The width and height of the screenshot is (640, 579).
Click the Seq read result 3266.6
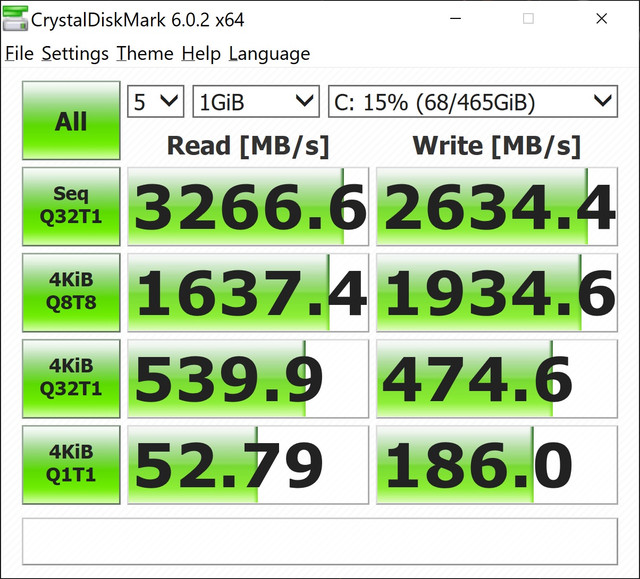pos(248,206)
